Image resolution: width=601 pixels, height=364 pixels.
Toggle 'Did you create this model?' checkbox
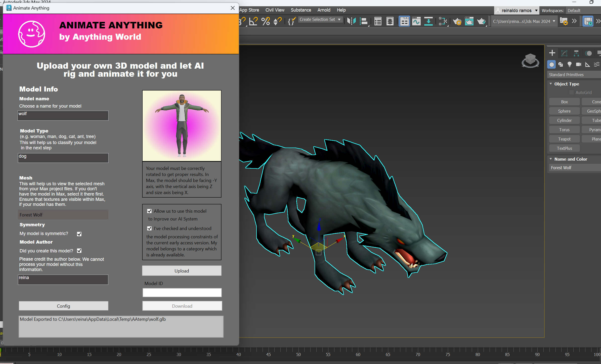pyautogui.click(x=79, y=251)
